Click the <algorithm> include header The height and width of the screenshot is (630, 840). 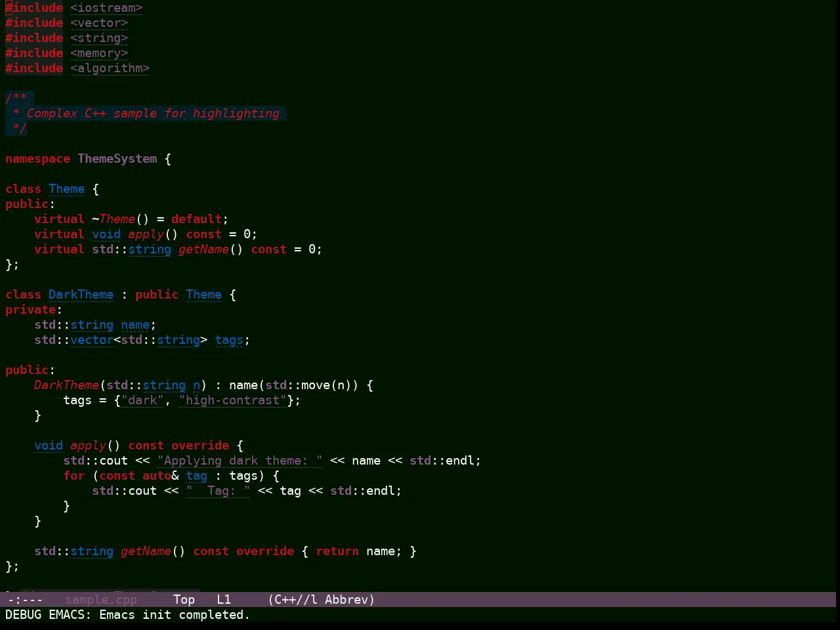click(x=110, y=68)
